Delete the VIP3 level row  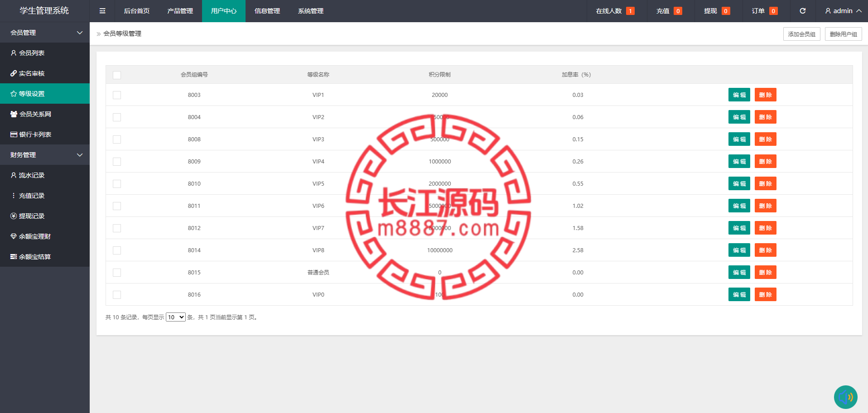tap(766, 139)
